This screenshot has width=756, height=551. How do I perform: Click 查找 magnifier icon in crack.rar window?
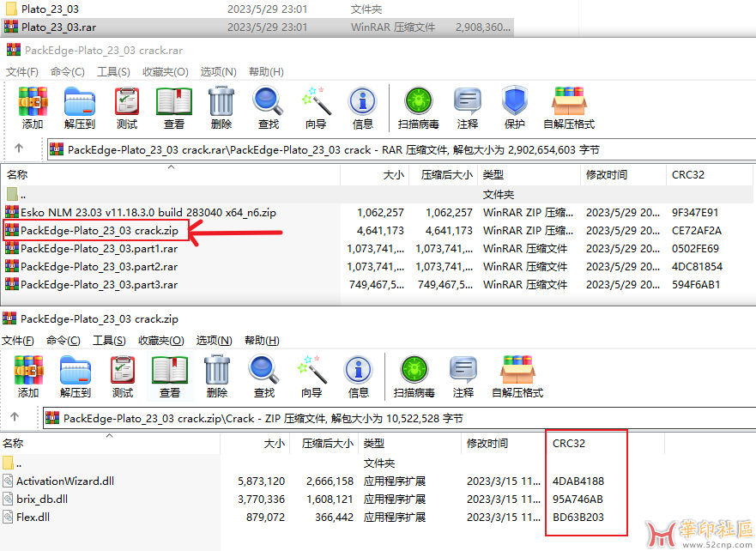(x=268, y=102)
